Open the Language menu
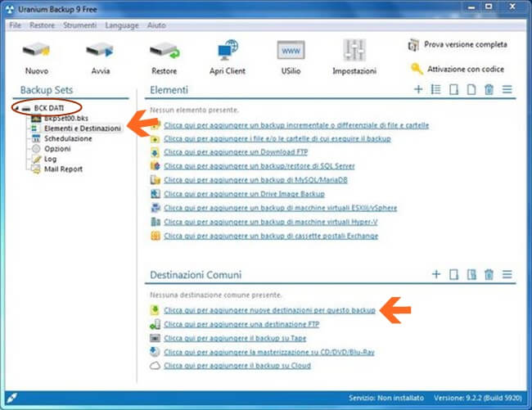The width and height of the screenshot is (532, 410). [122, 25]
